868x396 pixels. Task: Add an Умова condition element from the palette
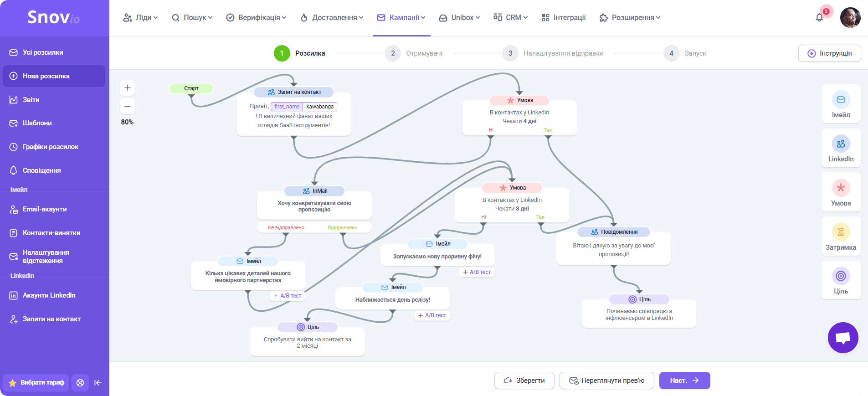[x=841, y=192]
